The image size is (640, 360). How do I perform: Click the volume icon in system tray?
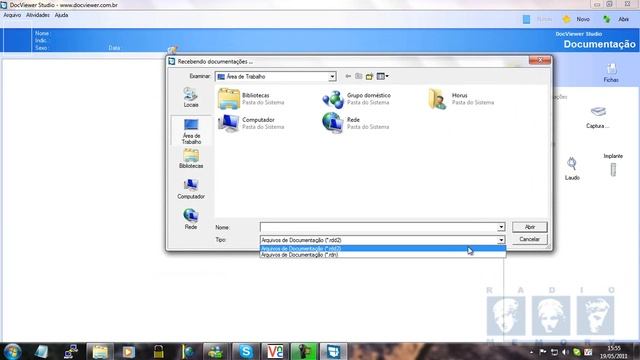click(x=565, y=352)
